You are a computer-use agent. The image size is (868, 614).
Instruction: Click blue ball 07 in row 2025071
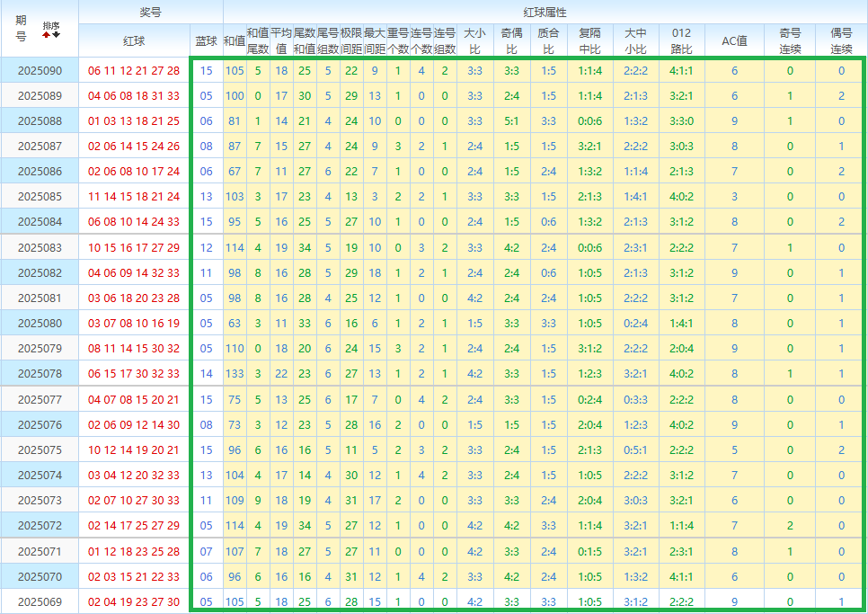[206, 551]
